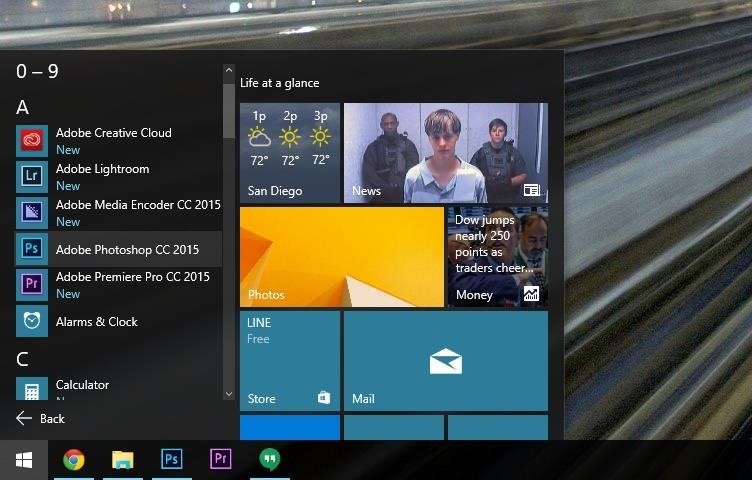The height and width of the screenshot is (480, 752).
Task: Click the Store shopping bag icon
Action: [324, 398]
